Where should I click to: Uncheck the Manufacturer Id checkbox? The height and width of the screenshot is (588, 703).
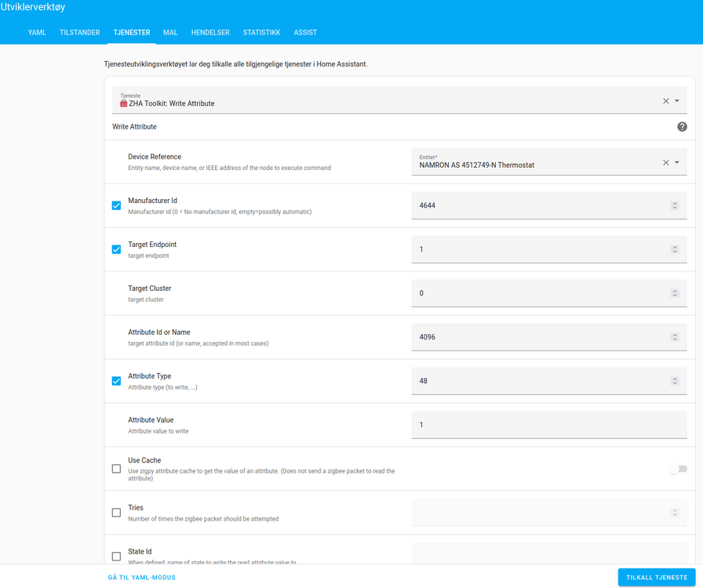(x=116, y=205)
